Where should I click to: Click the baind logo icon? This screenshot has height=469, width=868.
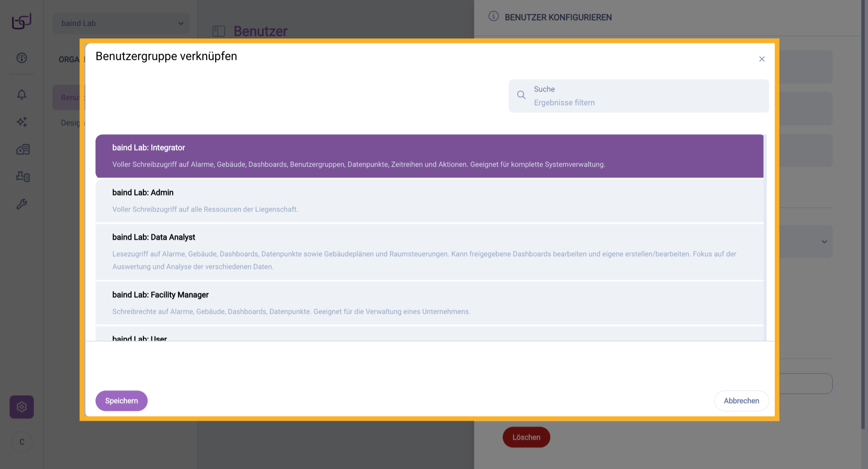pyautogui.click(x=22, y=21)
